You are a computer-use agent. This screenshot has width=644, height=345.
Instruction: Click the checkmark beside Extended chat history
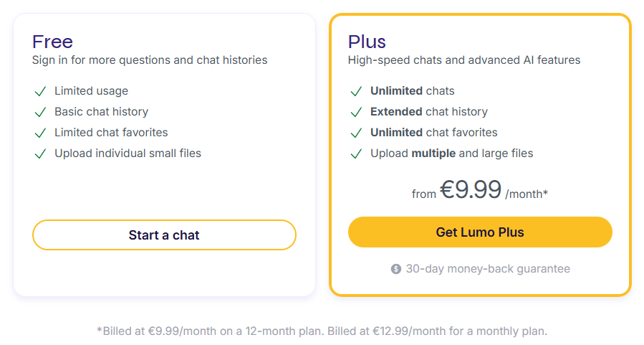(x=356, y=112)
